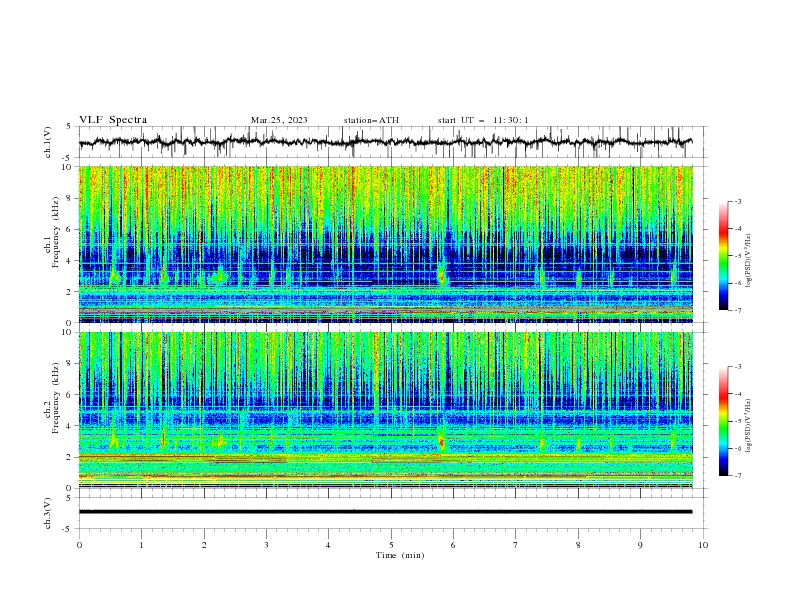The image size is (792, 612).
Task: Click the red emission burst in ch.1 spectrogram
Action: point(442,277)
